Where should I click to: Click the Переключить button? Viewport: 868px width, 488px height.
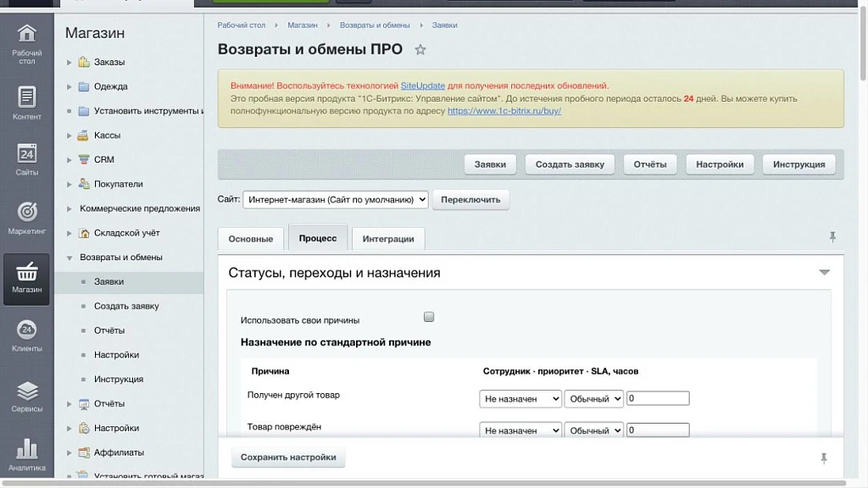click(x=470, y=200)
